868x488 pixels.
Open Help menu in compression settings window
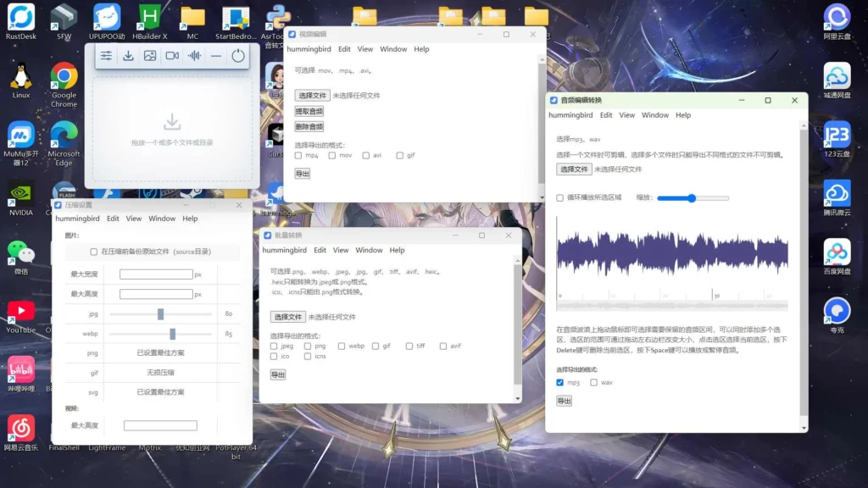(x=190, y=219)
